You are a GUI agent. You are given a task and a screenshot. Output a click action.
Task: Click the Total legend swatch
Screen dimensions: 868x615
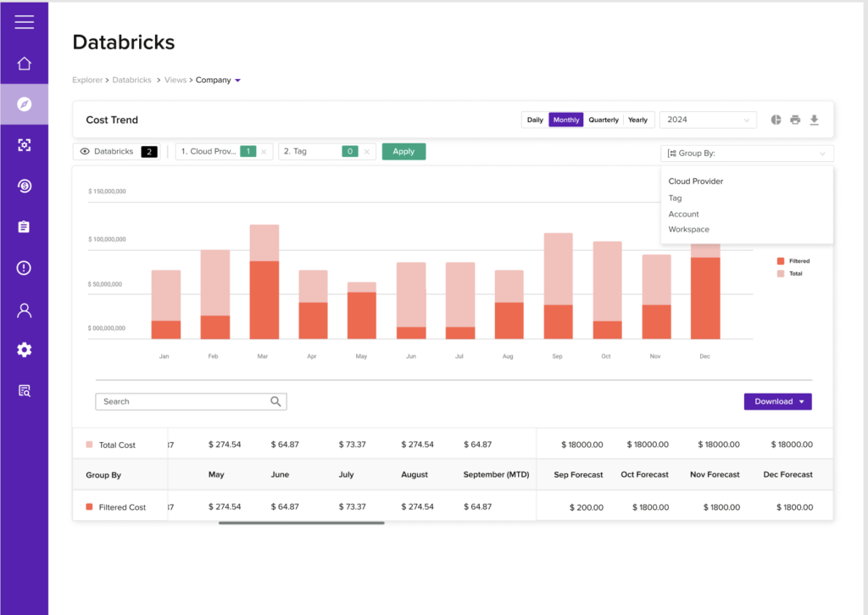(781, 274)
